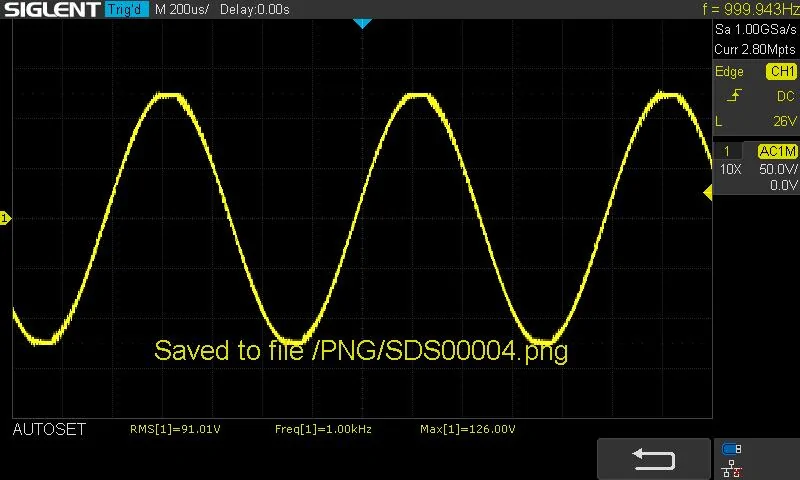Click the Max[1]=126.00V measurement
Screen dimensions: 800x480
(x=467, y=430)
